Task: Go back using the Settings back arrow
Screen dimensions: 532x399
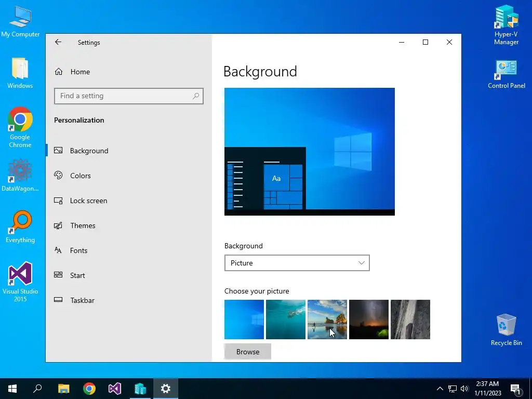Action: (58, 42)
